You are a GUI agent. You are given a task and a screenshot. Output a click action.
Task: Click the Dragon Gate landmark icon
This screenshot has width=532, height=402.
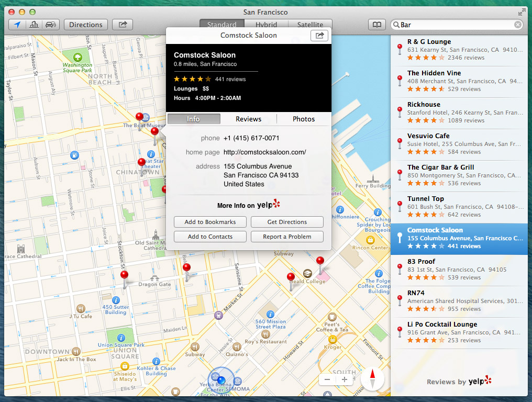pos(154,278)
